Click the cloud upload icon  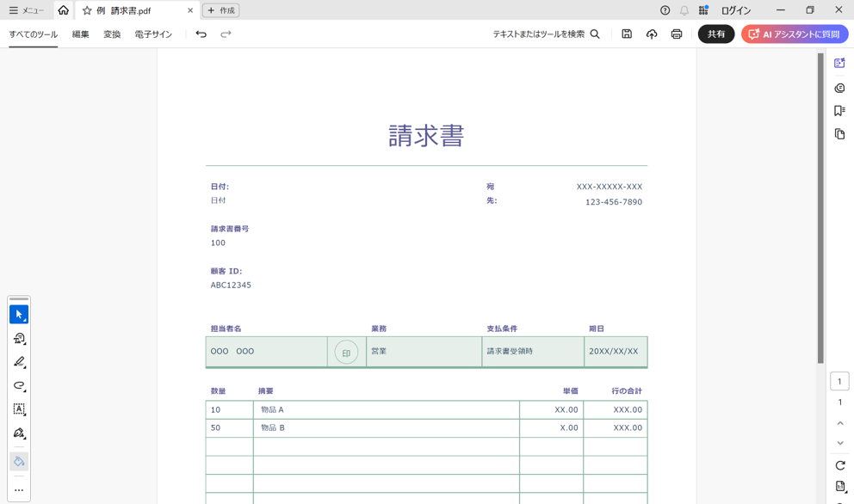tap(652, 34)
